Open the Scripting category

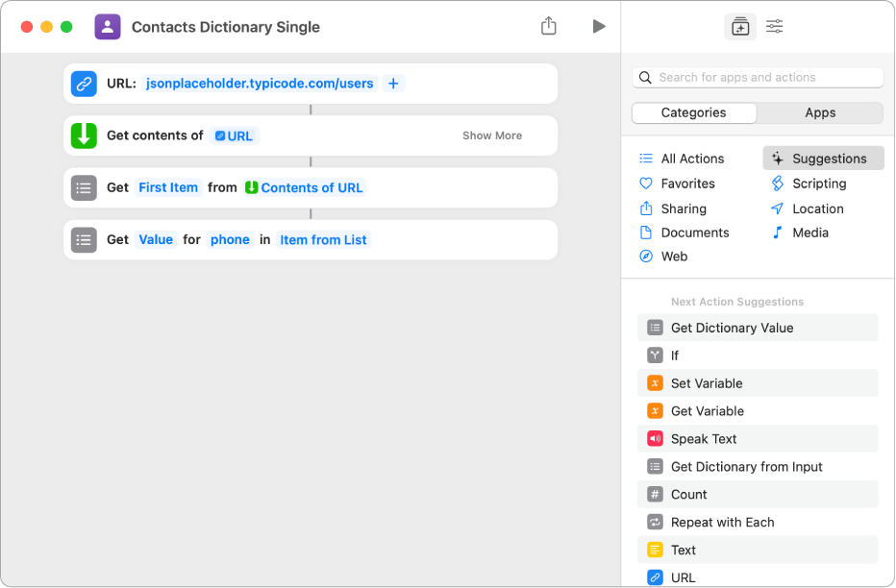tap(819, 183)
